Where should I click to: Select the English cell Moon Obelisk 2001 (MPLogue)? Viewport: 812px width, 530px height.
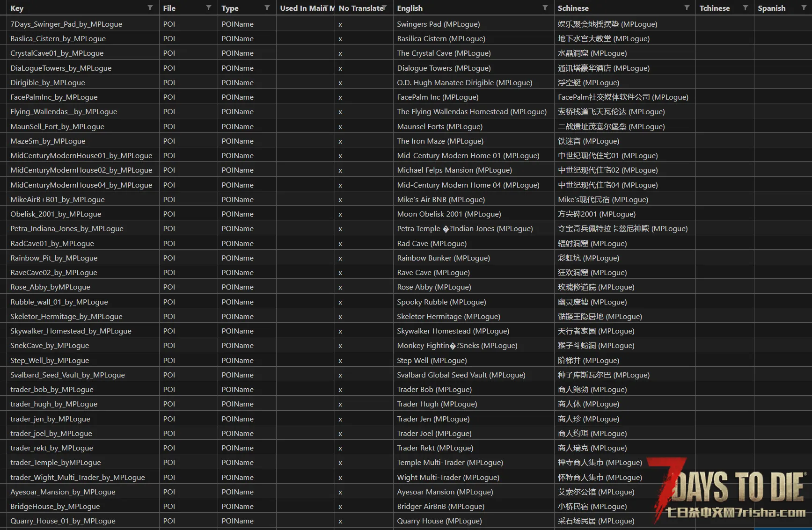474,214
